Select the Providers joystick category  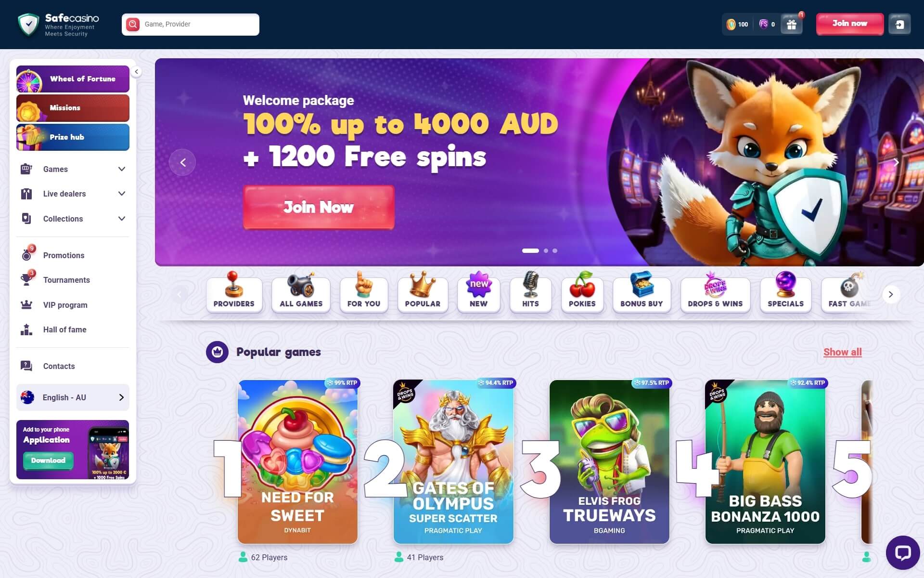tap(234, 292)
